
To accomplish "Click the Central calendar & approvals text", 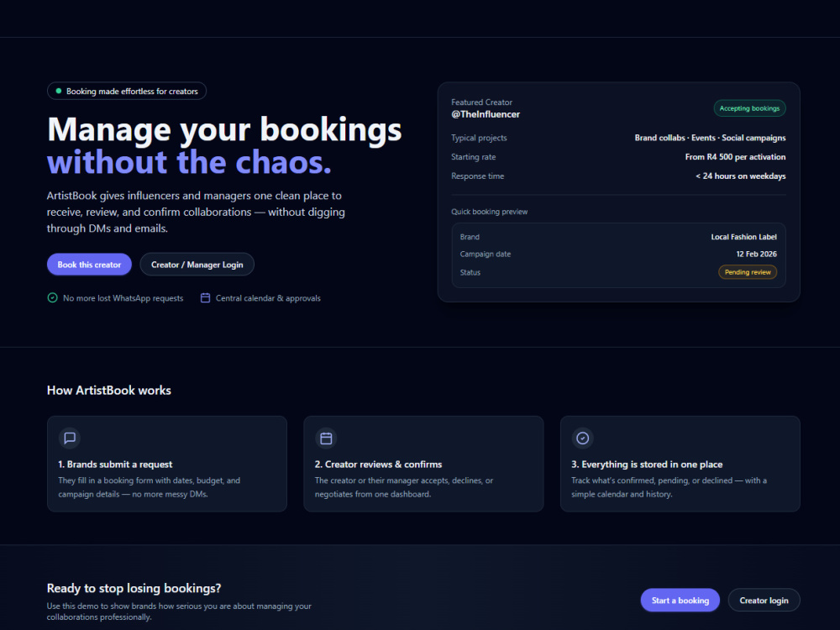I will pyautogui.click(x=268, y=298).
